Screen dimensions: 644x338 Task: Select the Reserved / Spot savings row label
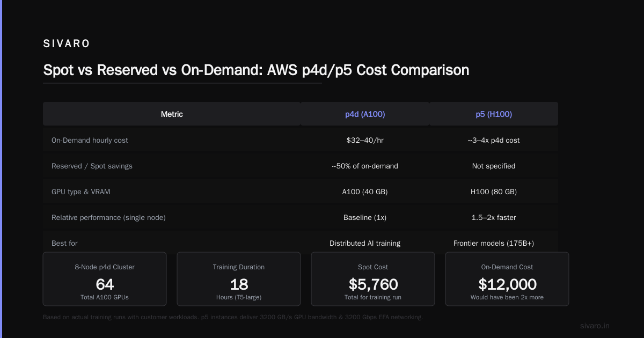click(x=92, y=166)
